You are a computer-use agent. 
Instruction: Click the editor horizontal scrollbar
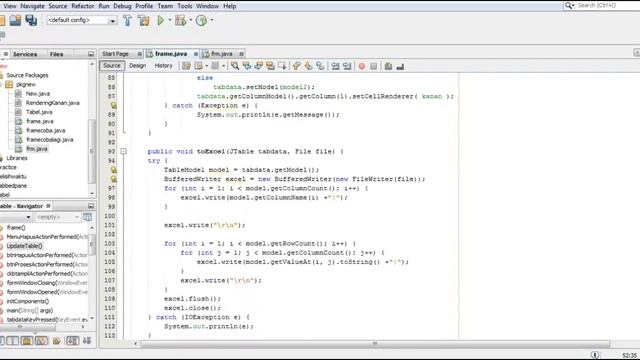pyautogui.click(x=375, y=344)
